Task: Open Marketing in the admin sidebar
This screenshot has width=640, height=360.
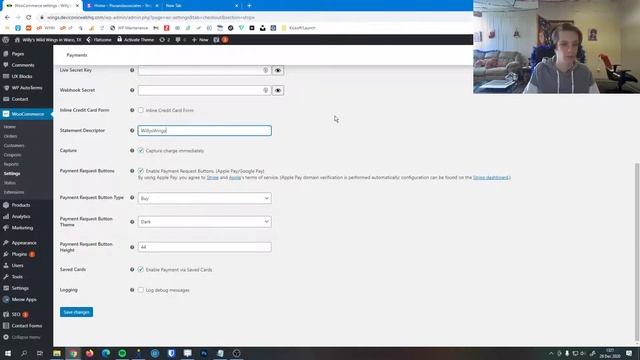Action: [x=22, y=228]
